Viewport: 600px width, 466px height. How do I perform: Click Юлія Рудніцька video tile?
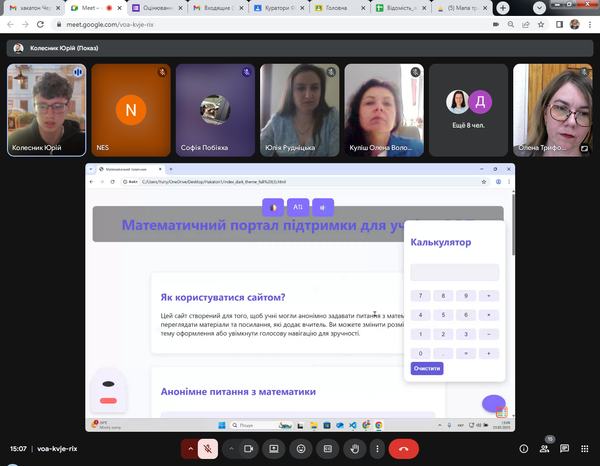pyautogui.click(x=296, y=110)
